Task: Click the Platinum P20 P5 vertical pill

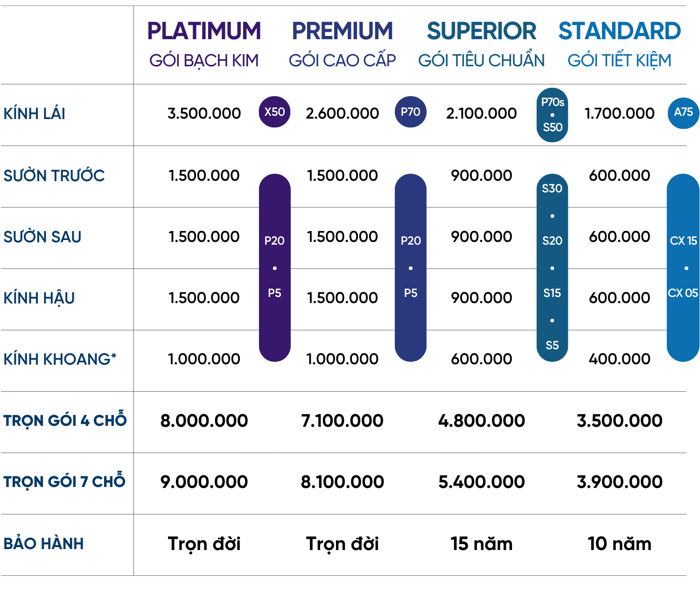Action: [274, 267]
